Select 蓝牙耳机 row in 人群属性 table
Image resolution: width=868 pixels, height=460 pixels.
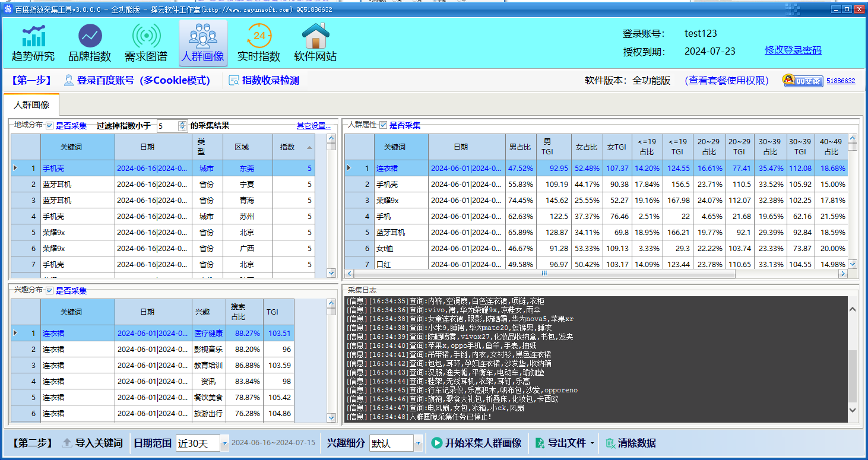click(x=596, y=233)
